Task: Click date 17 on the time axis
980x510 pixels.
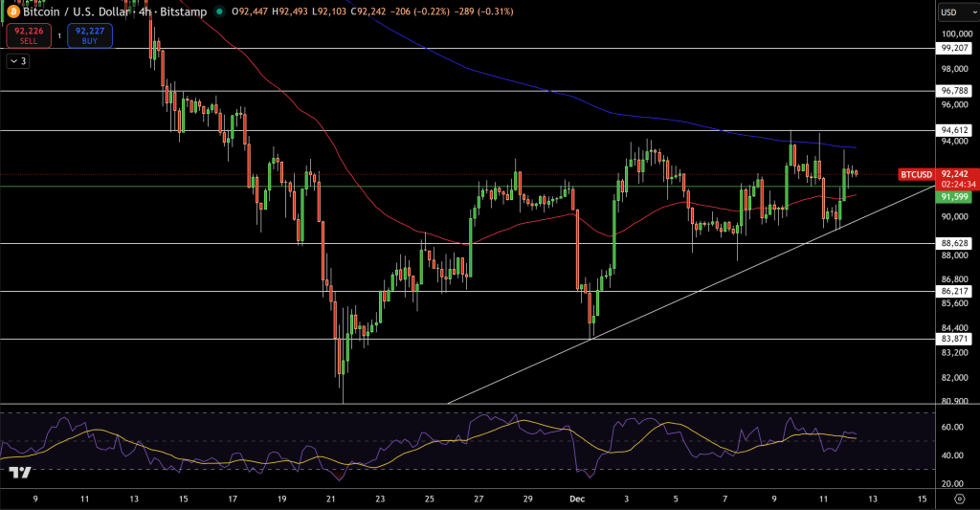Action: tap(233, 499)
